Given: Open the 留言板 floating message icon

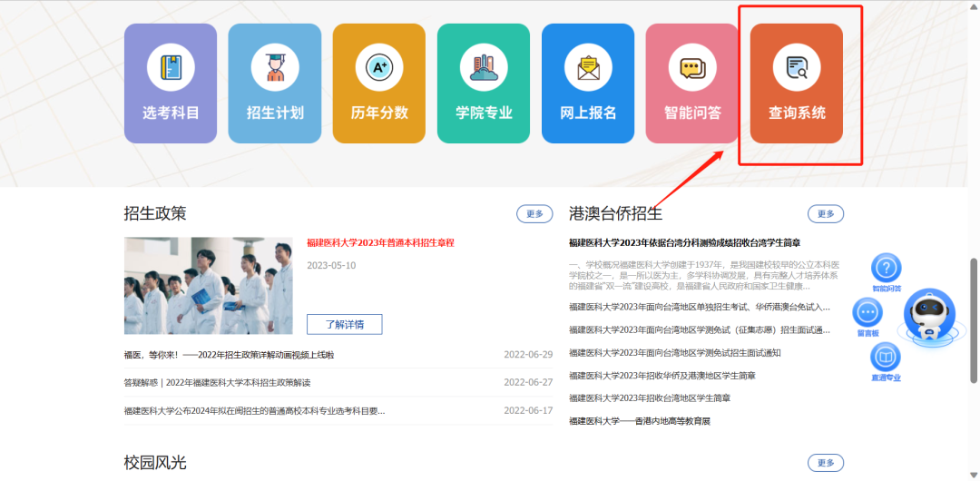Looking at the screenshot, I should [867, 313].
